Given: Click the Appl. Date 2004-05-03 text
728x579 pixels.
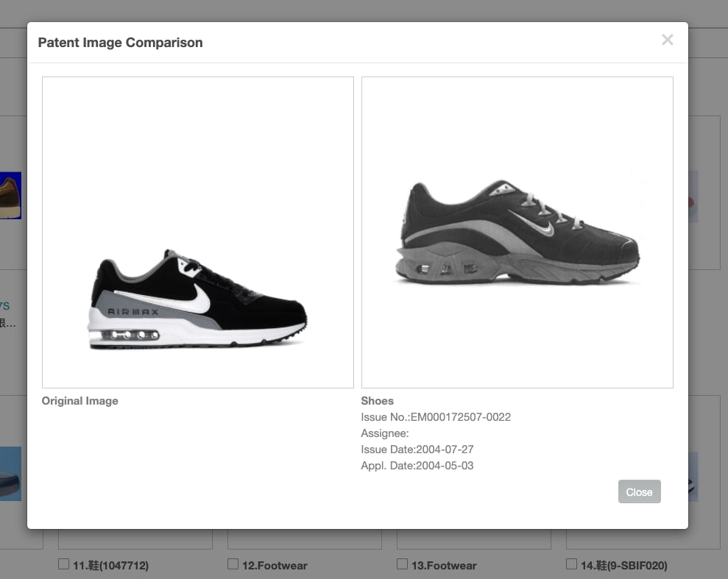Looking at the screenshot, I should [417, 466].
